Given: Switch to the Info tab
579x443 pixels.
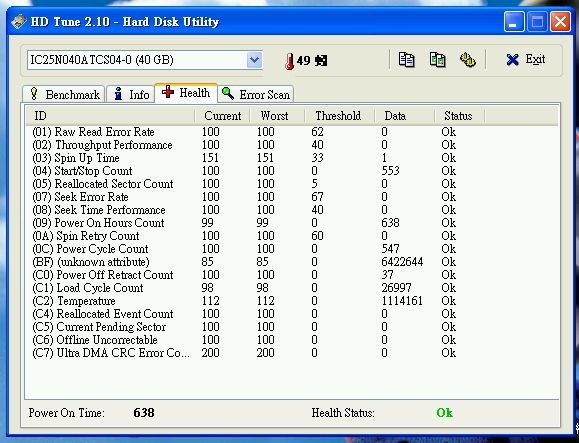Looking at the screenshot, I should tap(130, 94).
